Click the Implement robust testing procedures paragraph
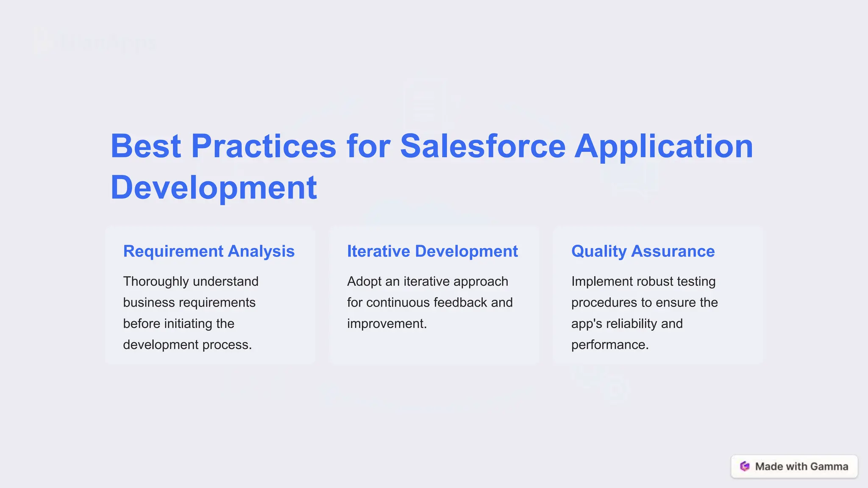The image size is (868, 488). (644, 313)
